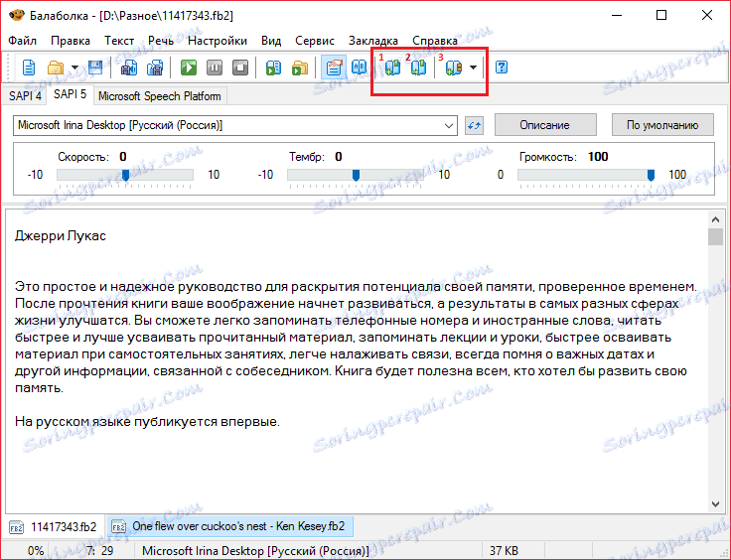Image resolution: width=731 pixels, height=560 pixels.
Task: Pause the speech playback
Action: (215, 68)
